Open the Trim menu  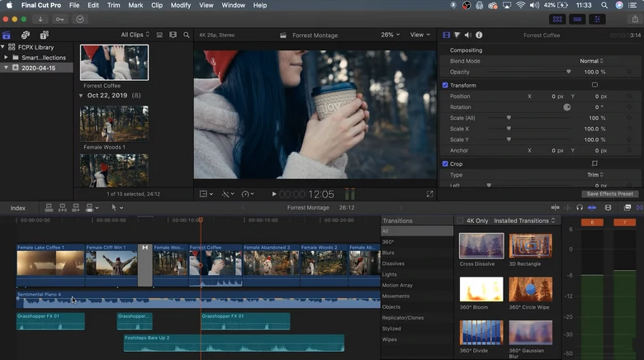[114, 5]
